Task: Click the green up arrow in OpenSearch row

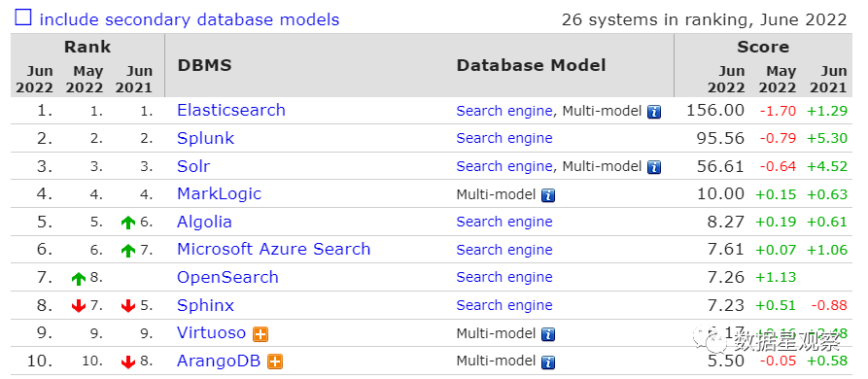Action: [x=79, y=278]
